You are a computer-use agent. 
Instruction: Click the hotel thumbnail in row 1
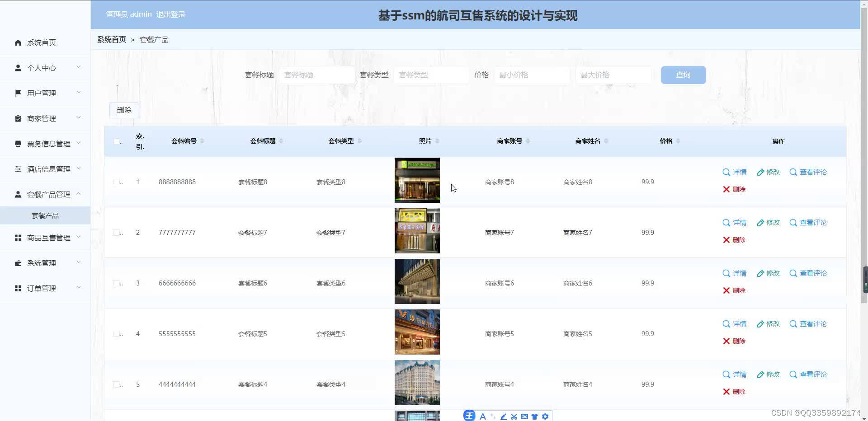pos(417,180)
